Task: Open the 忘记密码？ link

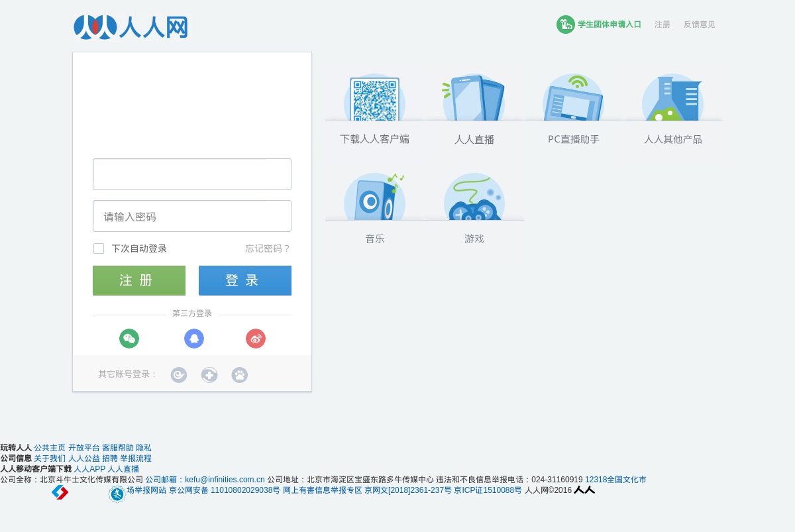Action: coord(268,248)
